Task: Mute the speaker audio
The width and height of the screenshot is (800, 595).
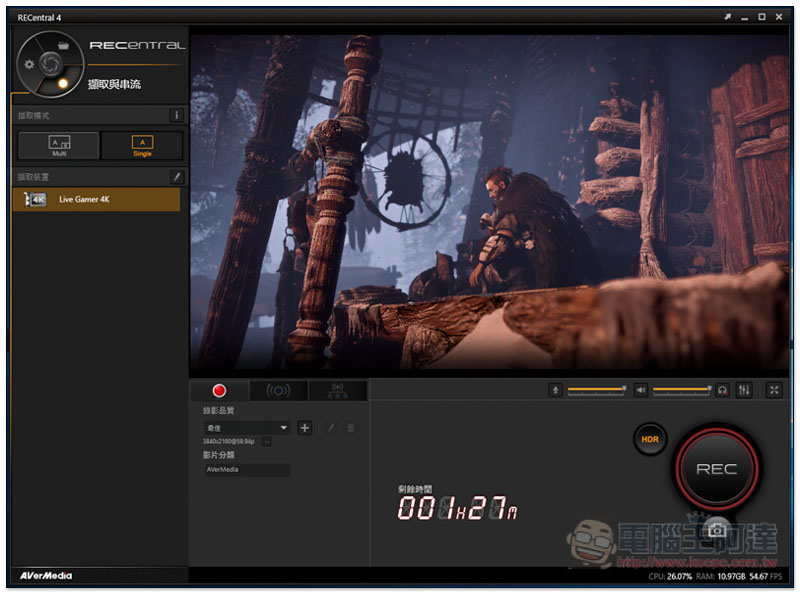Action: [641, 390]
